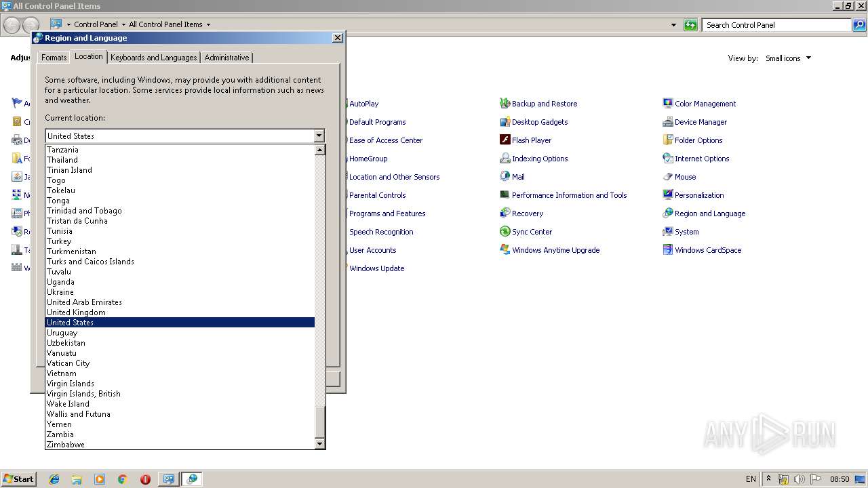
Task: Click the Mouse icon
Action: click(x=668, y=177)
